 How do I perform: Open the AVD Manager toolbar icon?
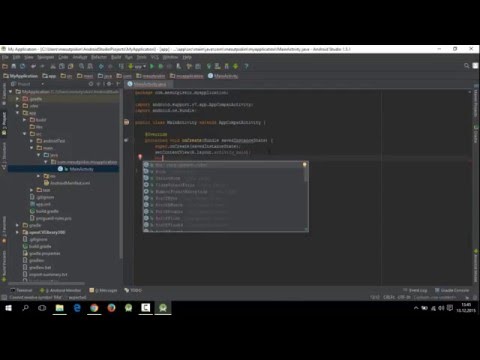218,66
